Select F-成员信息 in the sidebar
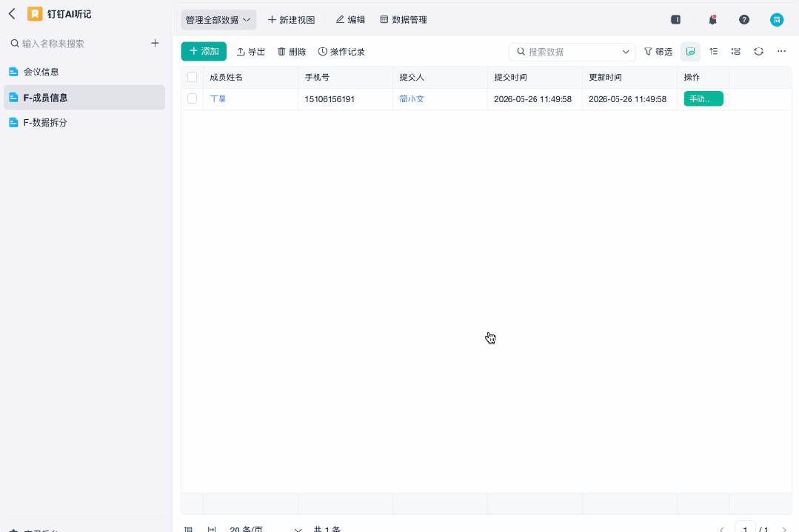Viewport: 799px width, 532px height. click(x=84, y=97)
